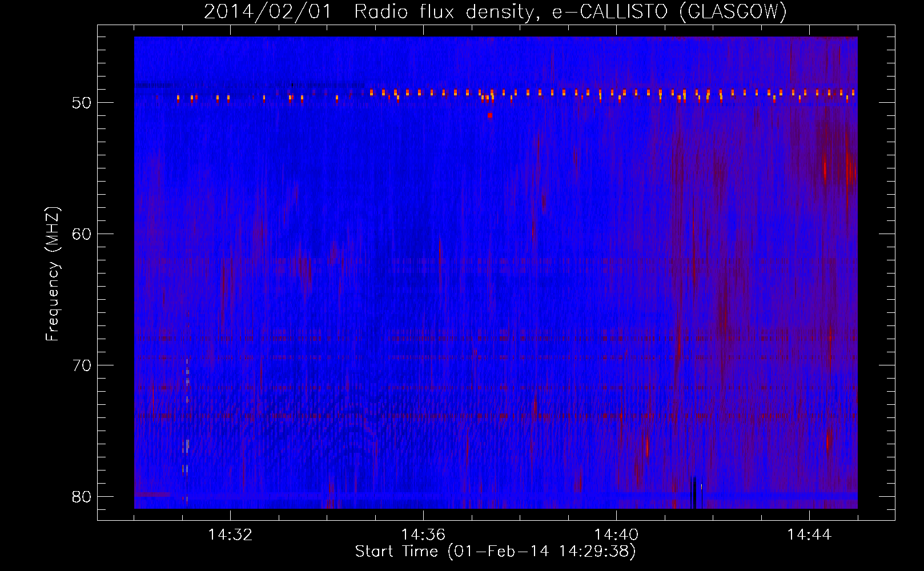
Task: Click the 80 frequency tick label
Action: click(82, 497)
